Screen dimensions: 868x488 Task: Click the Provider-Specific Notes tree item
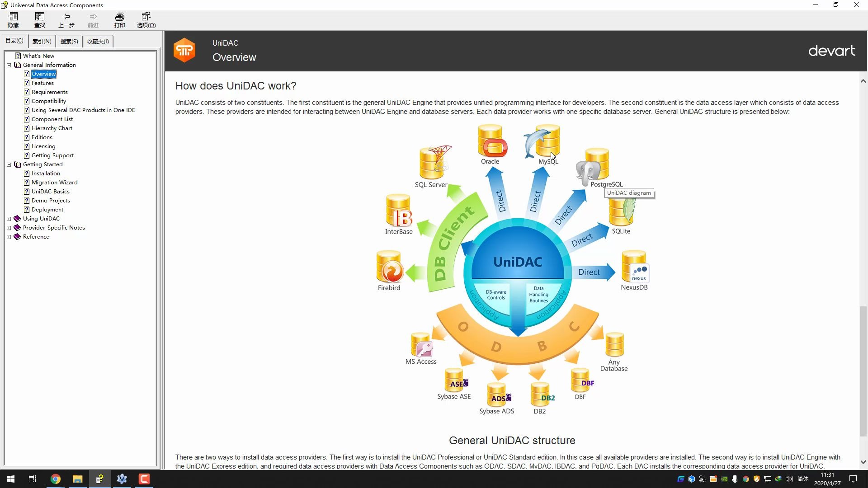pos(54,228)
